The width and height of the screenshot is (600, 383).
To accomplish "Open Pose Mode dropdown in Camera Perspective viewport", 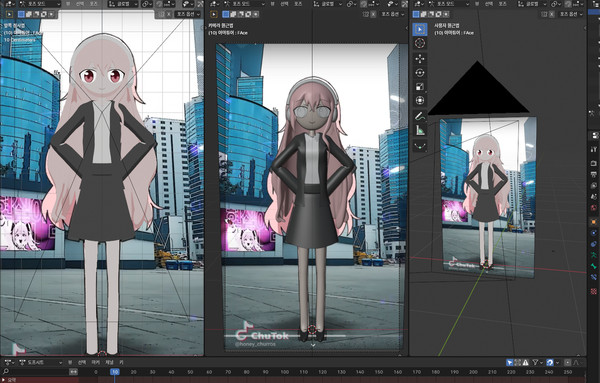I will point(245,4).
